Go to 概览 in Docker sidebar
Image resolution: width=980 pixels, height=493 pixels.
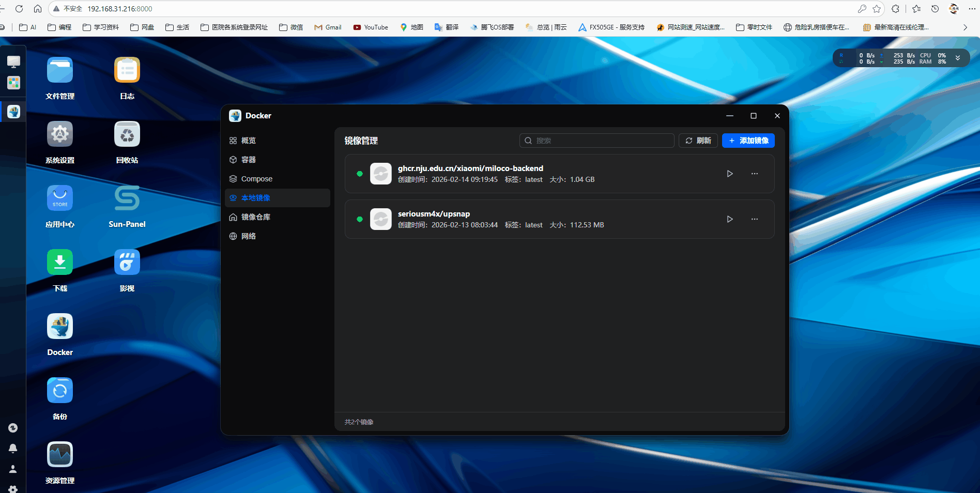pos(278,141)
